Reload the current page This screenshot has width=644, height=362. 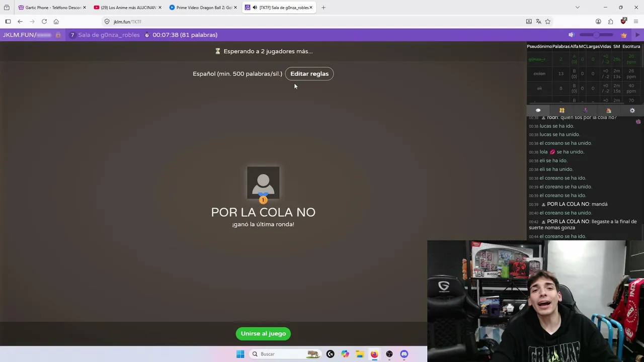pyautogui.click(x=44, y=22)
